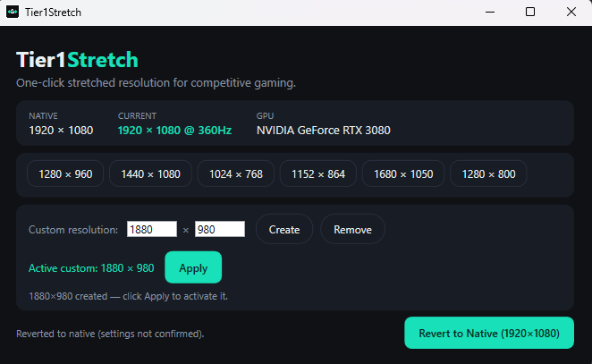Click the native resolution value 1920 × 1080
The height and width of the screenshot is (364, 592).
61,131
